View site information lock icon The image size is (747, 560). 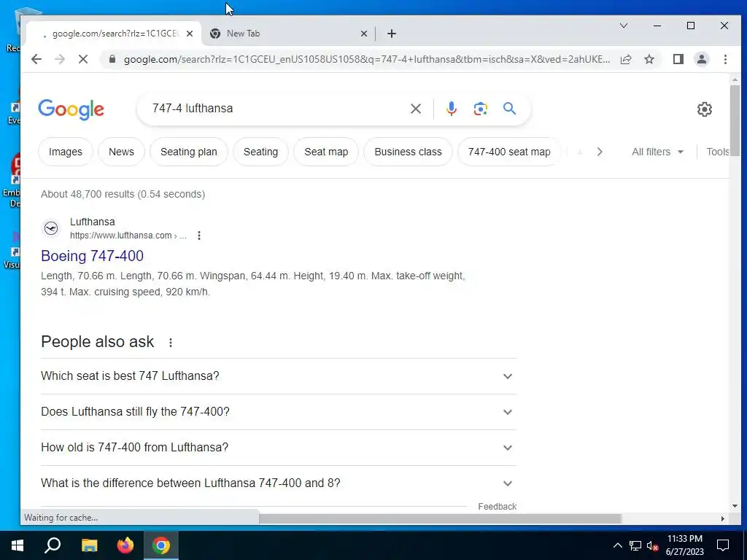(x=112, y=59)
